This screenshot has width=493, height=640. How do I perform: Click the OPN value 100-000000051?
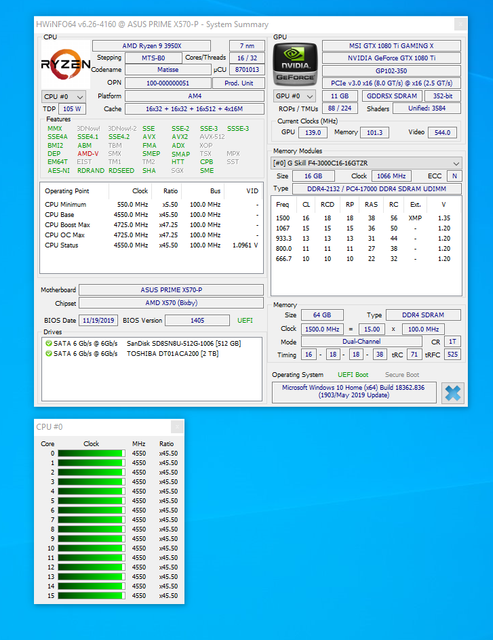168,83
